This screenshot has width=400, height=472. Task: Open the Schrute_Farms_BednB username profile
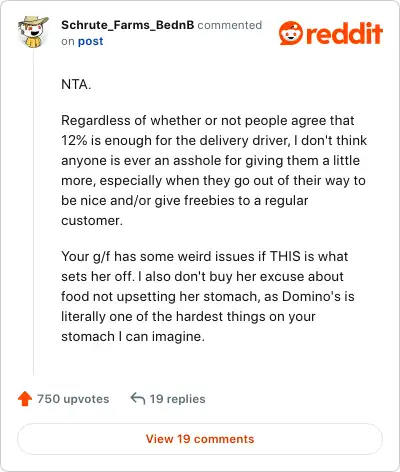127,25
